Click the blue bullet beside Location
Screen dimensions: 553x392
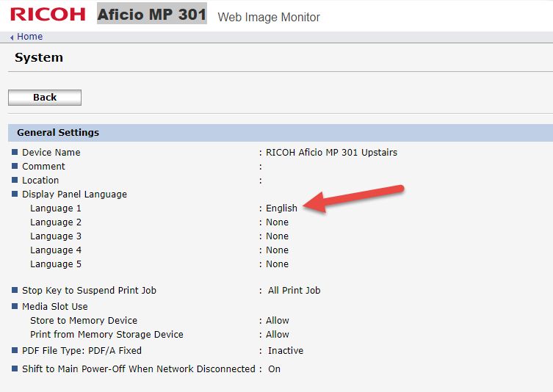[15, 180]
